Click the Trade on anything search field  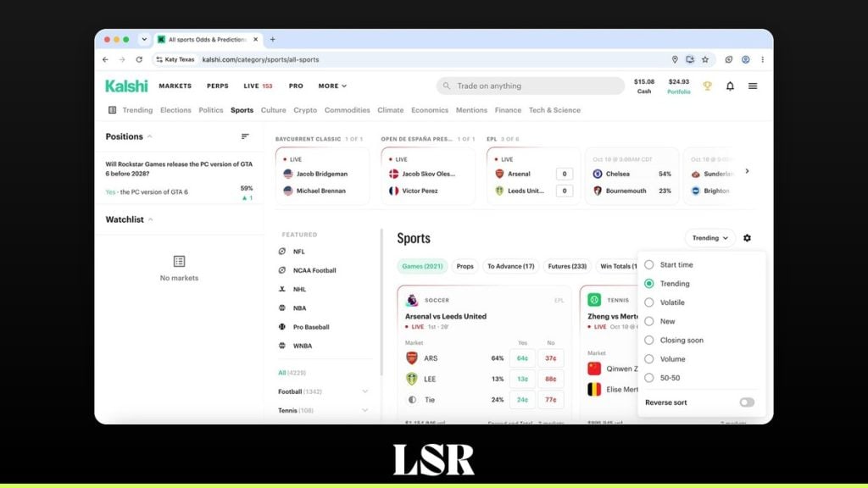[x=531, y=86]
